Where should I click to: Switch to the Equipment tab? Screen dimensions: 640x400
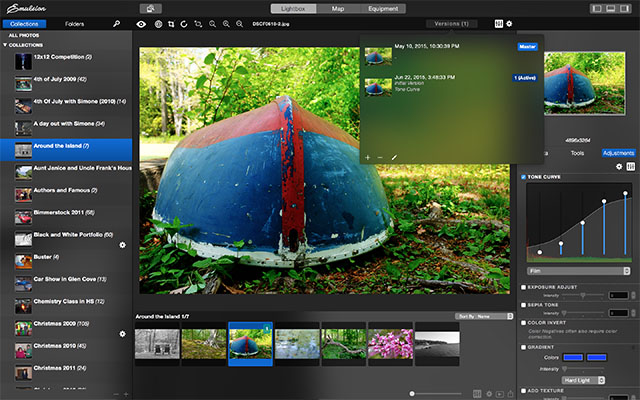tap(383, 9)
